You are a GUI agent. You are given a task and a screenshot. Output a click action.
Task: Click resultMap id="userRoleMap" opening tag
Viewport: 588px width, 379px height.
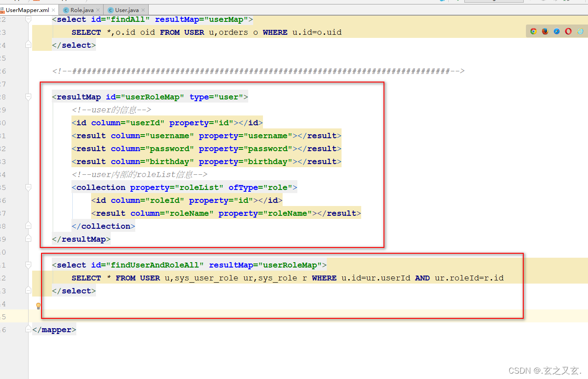point(150,97)
